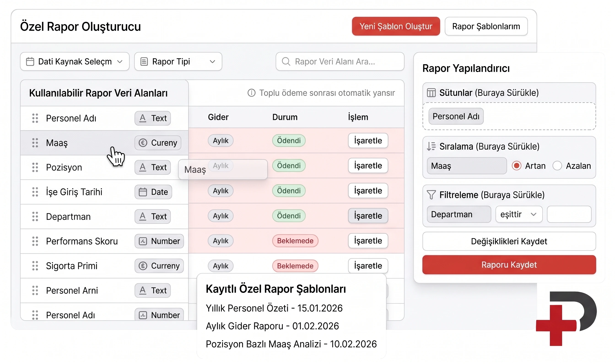Click the Text type badge of Departman
Viewport: 615px width, 364px height.
pos(152,216)
